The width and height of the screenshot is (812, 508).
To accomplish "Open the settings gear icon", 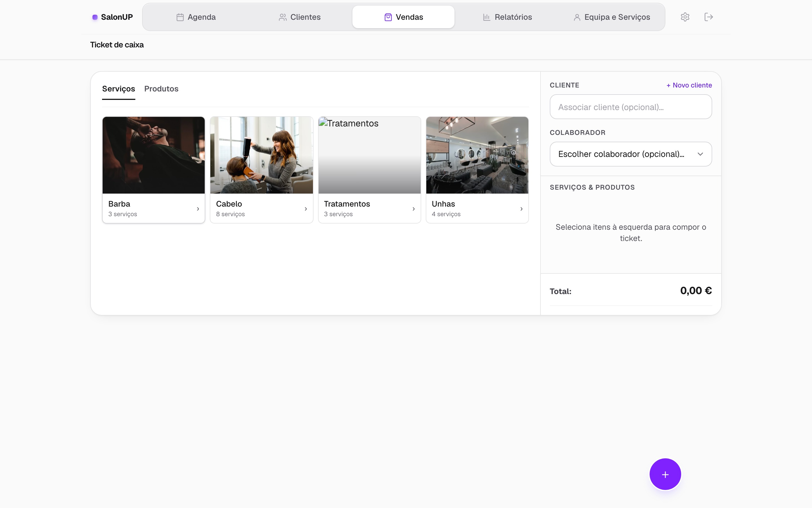I will click(685, 17).
